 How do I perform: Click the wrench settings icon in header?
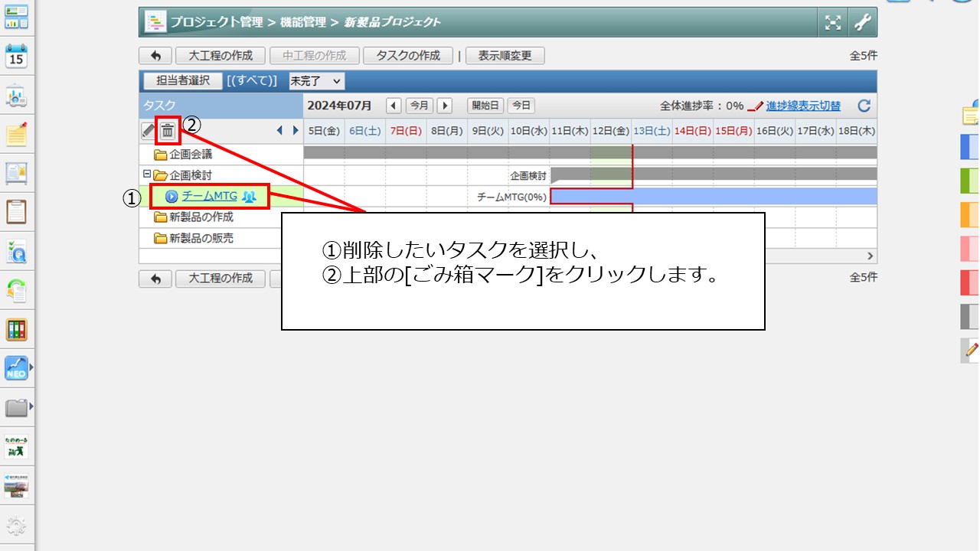(862, 22)
